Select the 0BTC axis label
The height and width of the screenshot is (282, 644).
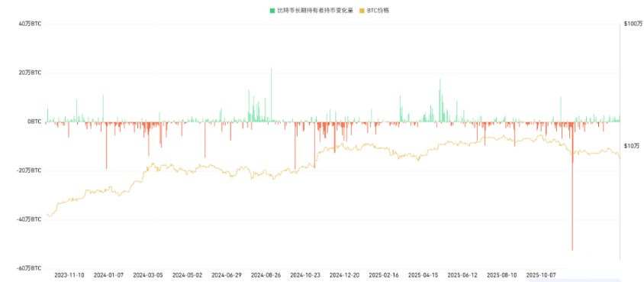click(x=34, y=122)
